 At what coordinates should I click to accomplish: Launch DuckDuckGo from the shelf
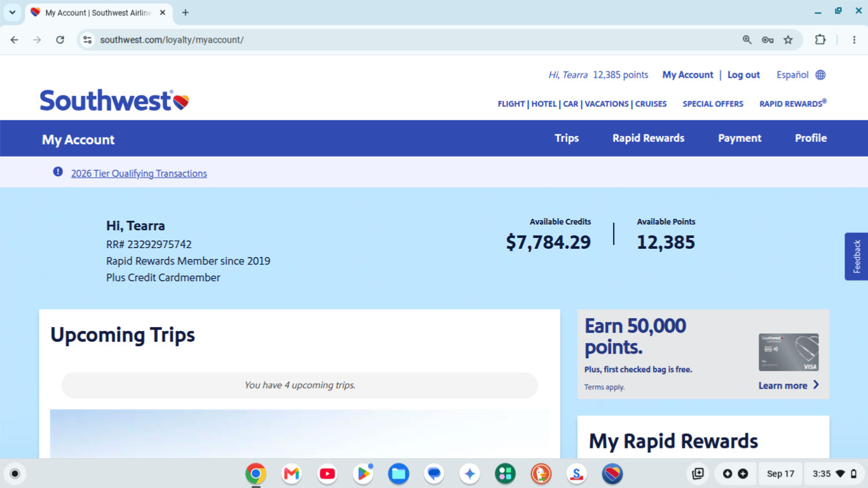point(541,473)
